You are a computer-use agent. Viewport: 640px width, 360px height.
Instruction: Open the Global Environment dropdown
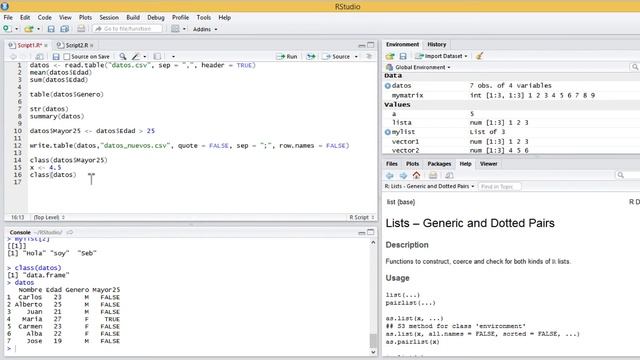tap(418, 67)
